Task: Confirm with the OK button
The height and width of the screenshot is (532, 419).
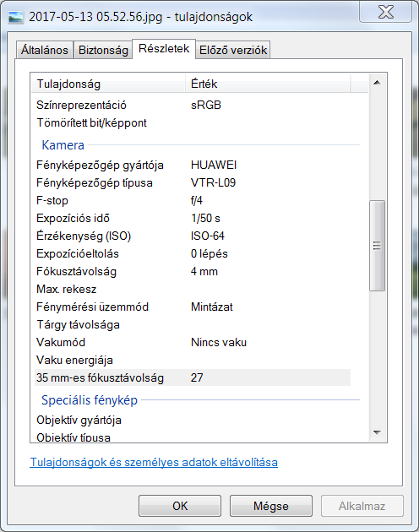Action: (180, 506)
